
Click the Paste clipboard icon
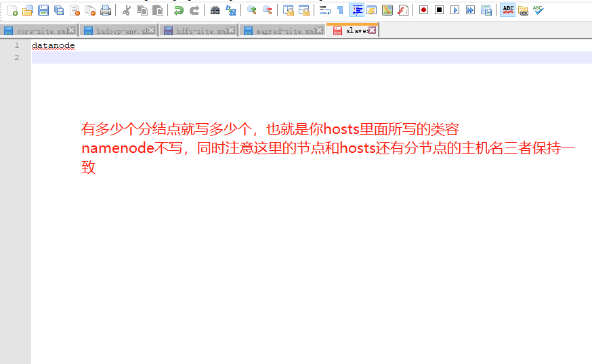(x=157, y=10)
